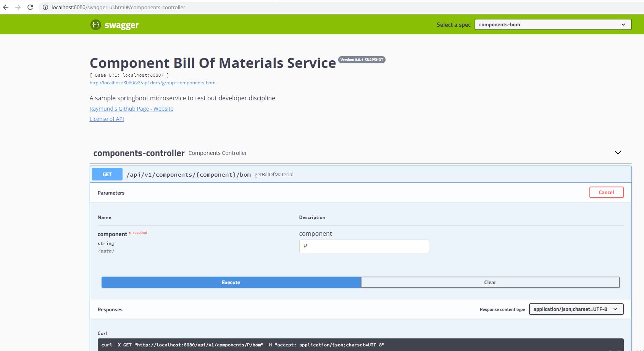Image resolution: width=644 pixels, height=351 pixels.
Task: Reload the page with the refresh icon
Action: 30,7
